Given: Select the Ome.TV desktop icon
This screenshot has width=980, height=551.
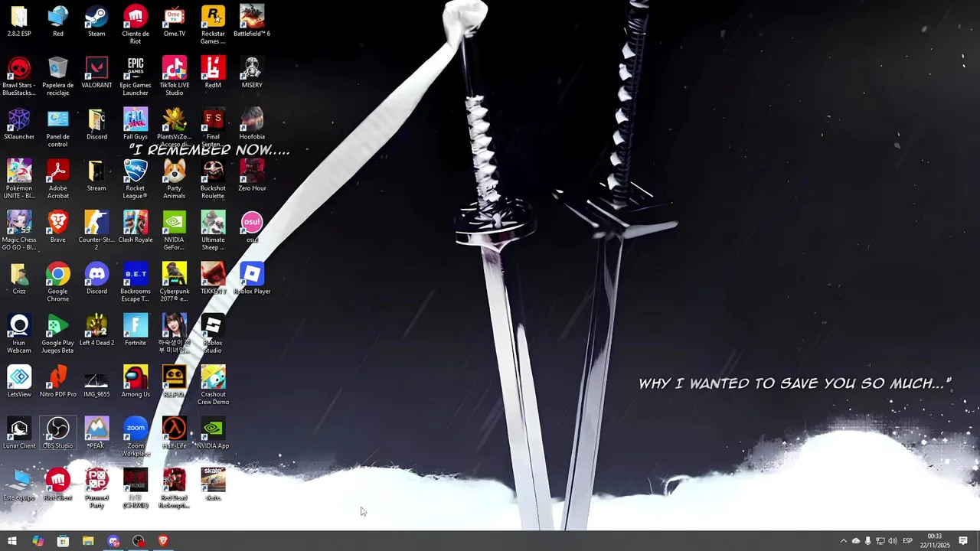Looking at the screenshot, I should pyautogui.click(x=174, y=21).
